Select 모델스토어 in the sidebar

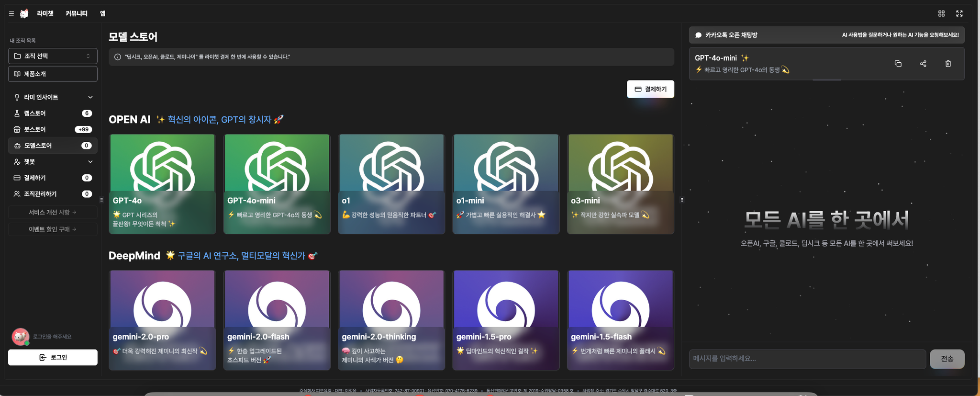pyautogui.click(x=53, y=146)
